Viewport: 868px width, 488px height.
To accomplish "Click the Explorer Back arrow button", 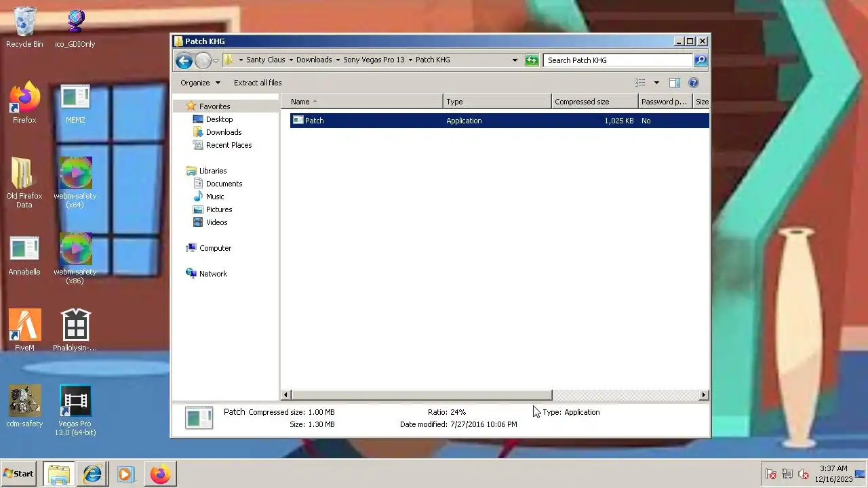I will (x=183, y=60).
